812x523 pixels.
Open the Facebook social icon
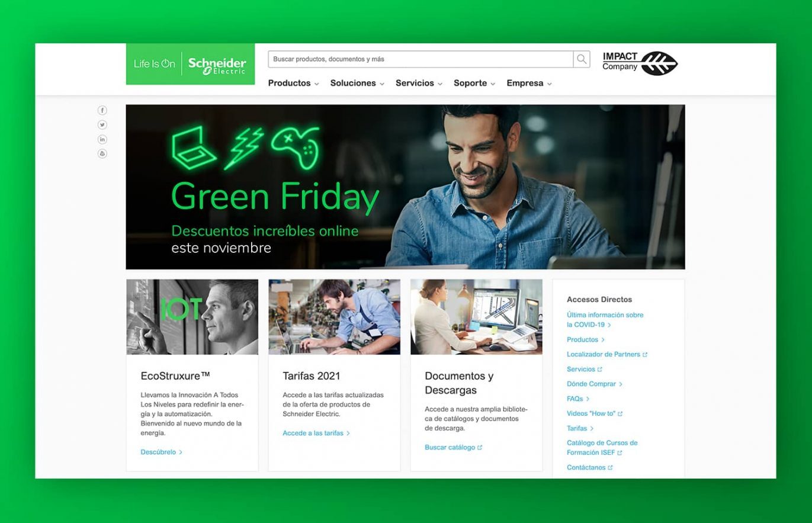(x=102, y=110)
